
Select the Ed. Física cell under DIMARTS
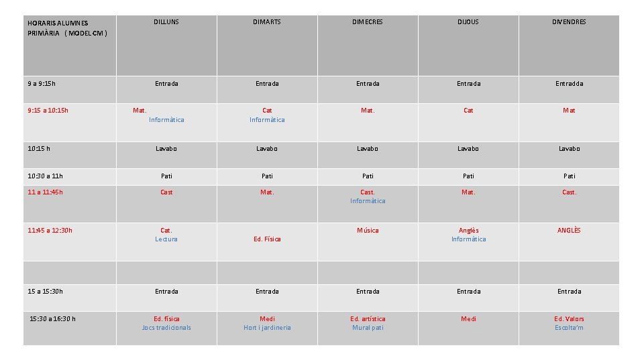click(x=267, y=239)
